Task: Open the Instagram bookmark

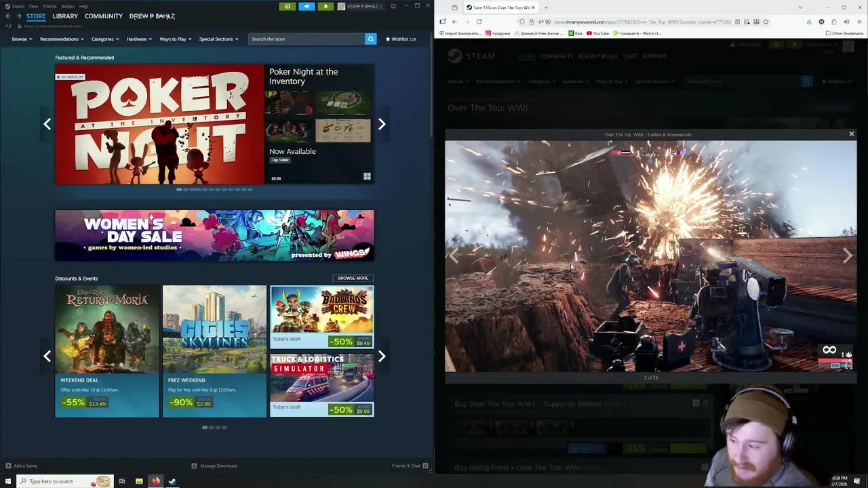Action: tap(497, 33)
